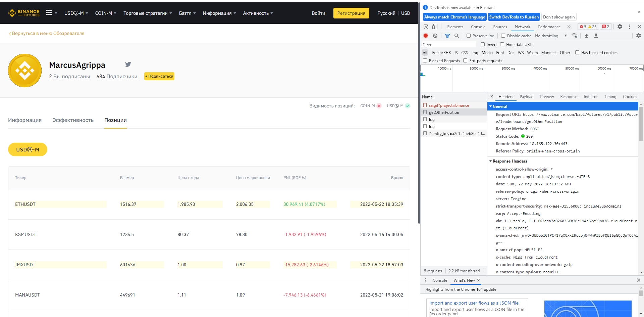Go back via Вернуться в меню Обозревателя
This screenshot has width=644, height=317.
(x=46, y=33)
